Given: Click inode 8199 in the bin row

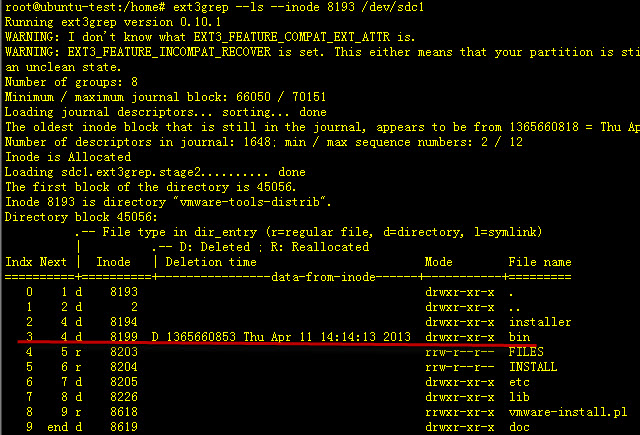Looking at the screenshot, I should (124, 337).
